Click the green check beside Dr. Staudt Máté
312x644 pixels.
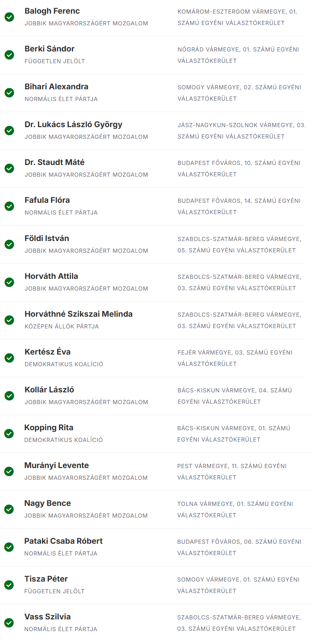click(9, 168)
